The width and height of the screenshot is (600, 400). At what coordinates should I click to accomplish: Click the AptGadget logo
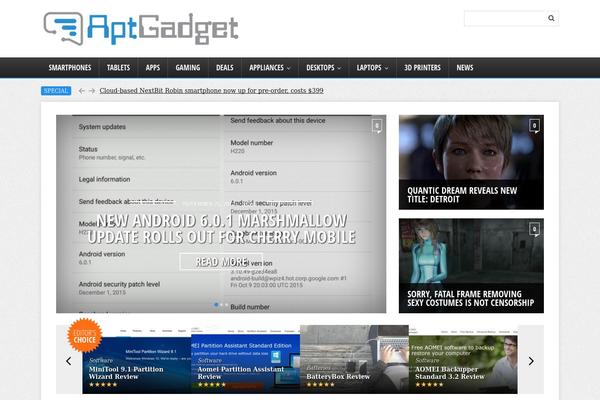pos(141,29)
